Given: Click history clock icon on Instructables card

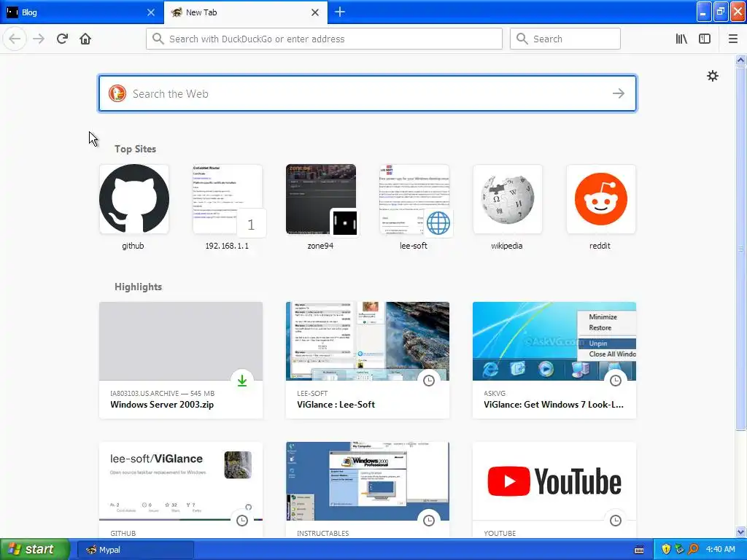Looking at the screenshot, I should tap(429, 521).
